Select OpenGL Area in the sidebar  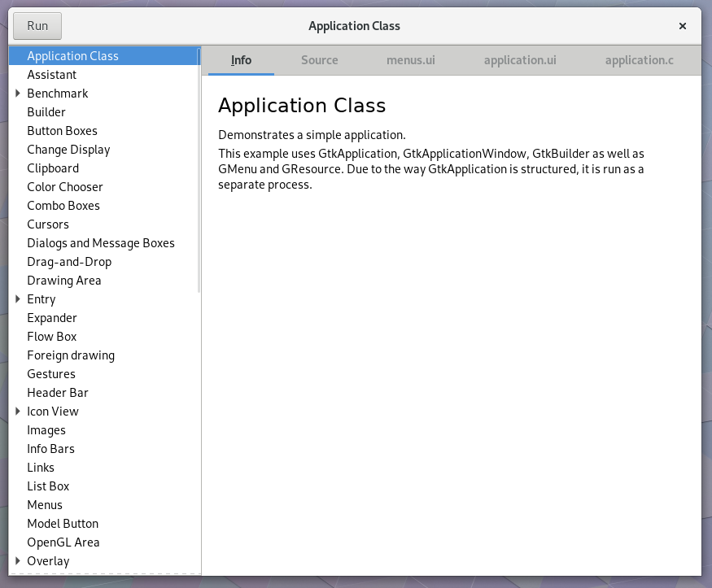tap(63, 542)
